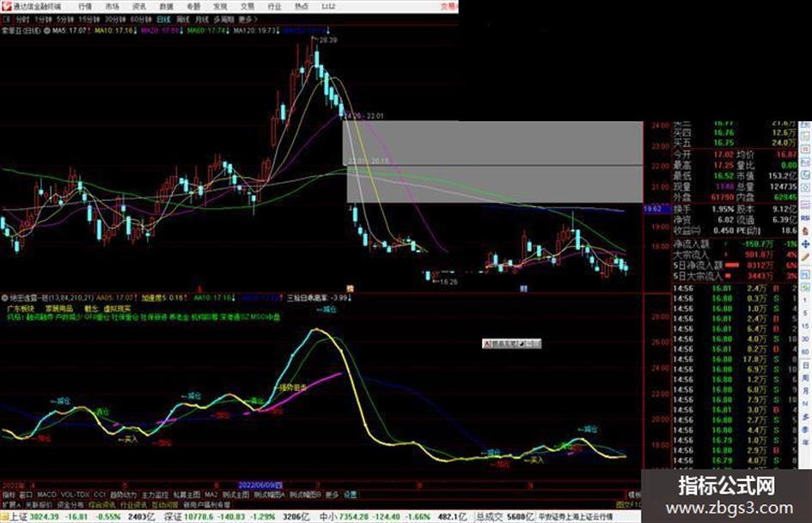Open the 行业资讯 tab
812x523 pixels.
(133, 504)
